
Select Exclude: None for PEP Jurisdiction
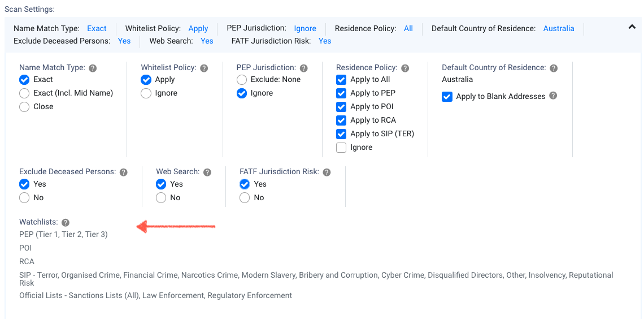point(242,80)
